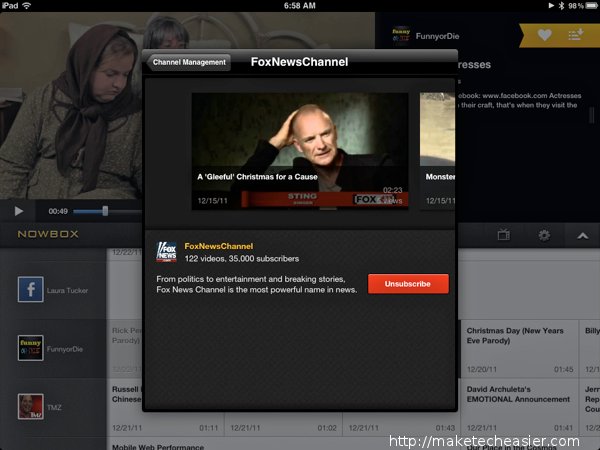The height and width of the screenshot is (450, 600).
Task: Tap the scrollbar beside the video description
Action: click(591, 114)
